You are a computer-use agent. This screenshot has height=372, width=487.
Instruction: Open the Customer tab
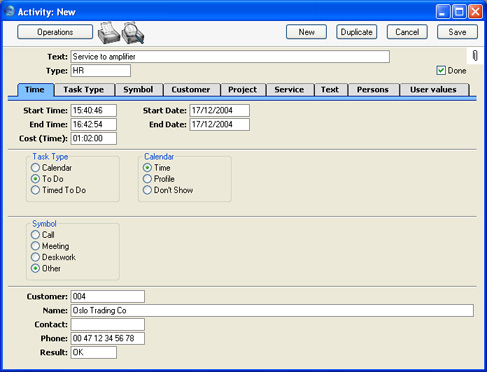point(191,90)
